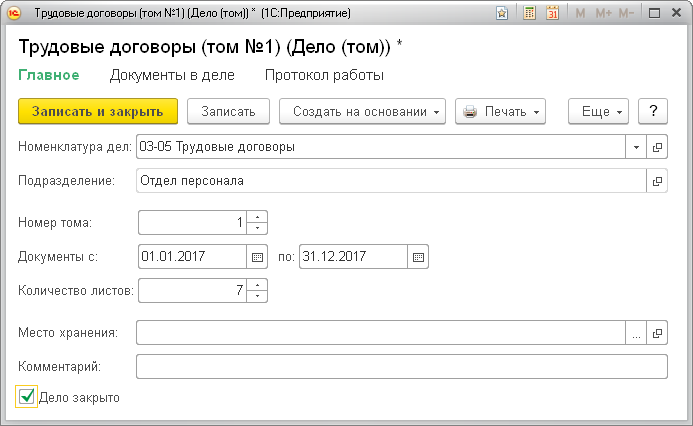
Task: Click the 1C application logo icon
Action: tap(14, 13)
